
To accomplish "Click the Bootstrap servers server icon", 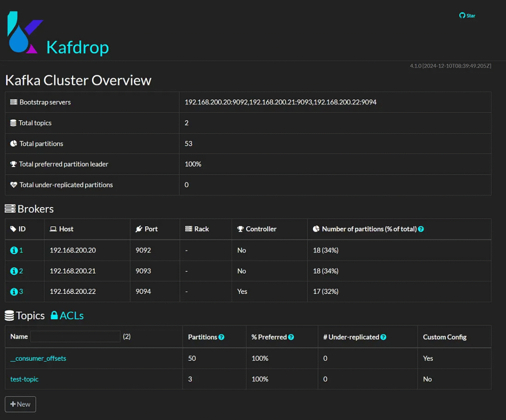I will (13, 102).
